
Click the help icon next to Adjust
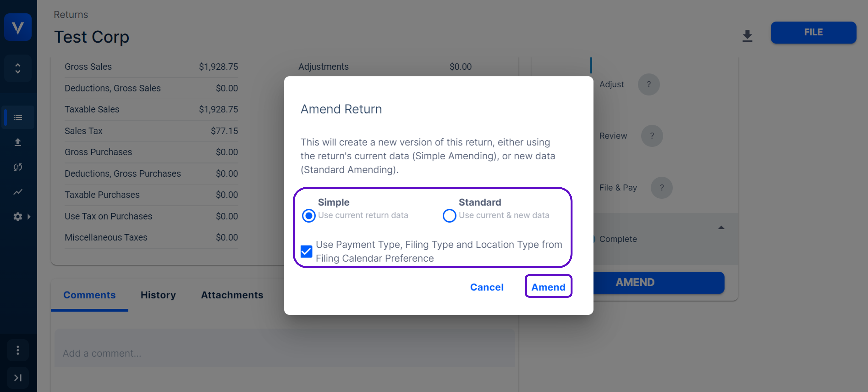(x=648, y=84)
